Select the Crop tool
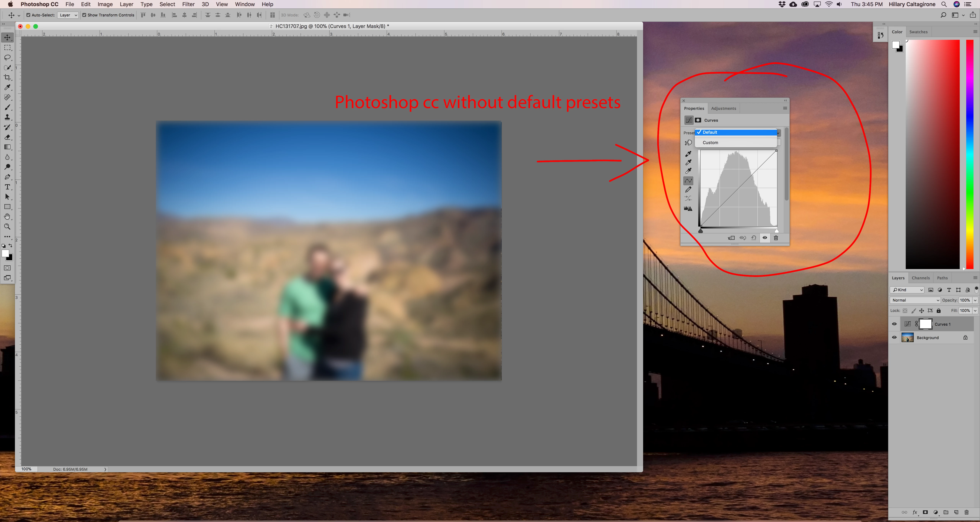The image size is (980, 522). tap(7, 77)
